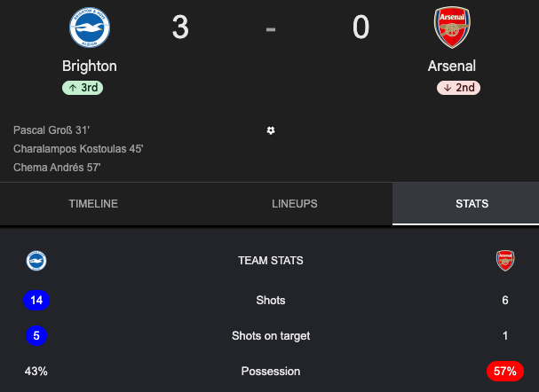
Task: Click the Arsenal team name
Action: (452, 66)
